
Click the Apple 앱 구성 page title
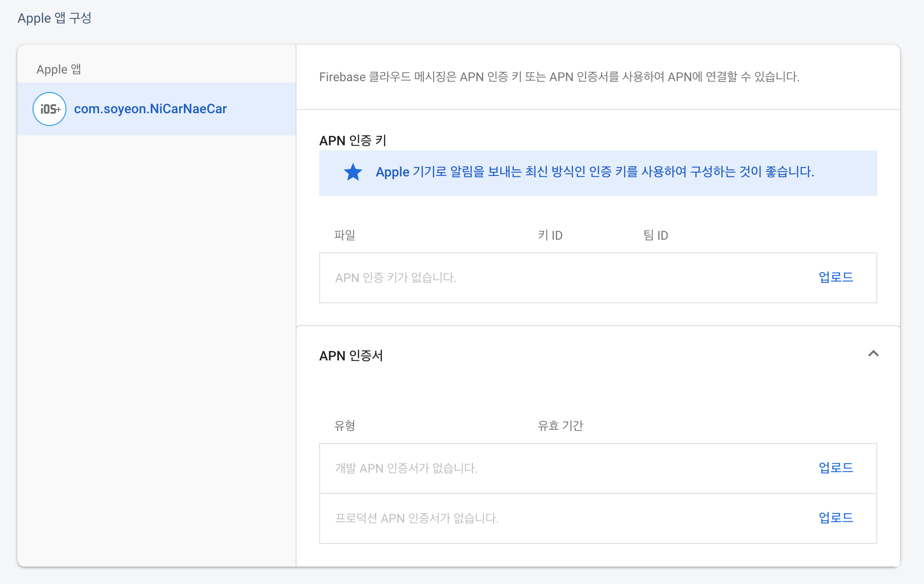(54, 18)
